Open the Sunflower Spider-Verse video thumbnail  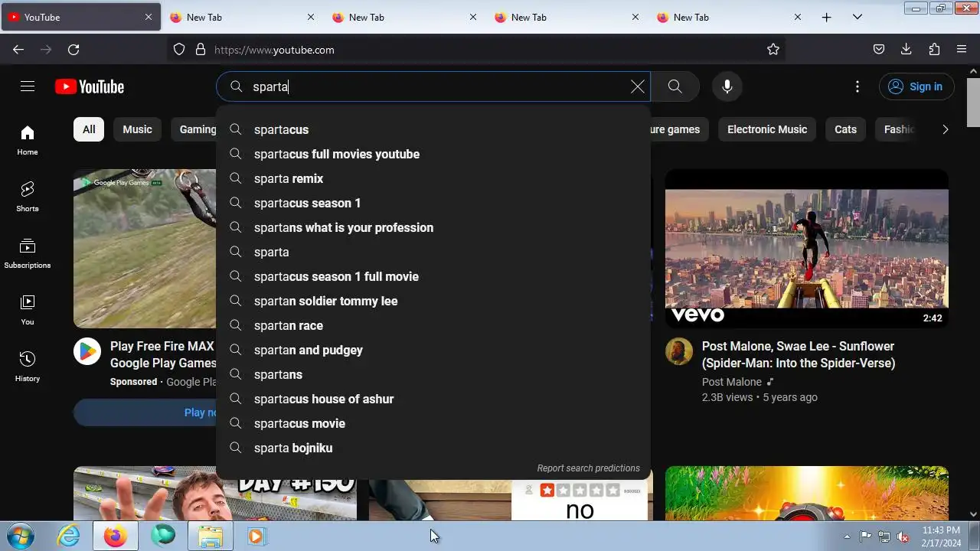tap(806, 249)
